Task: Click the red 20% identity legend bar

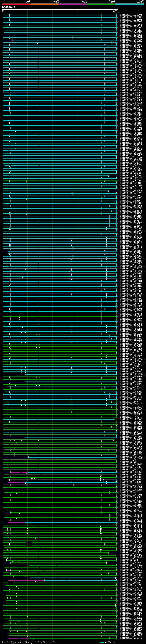Action: pos(16,4)
